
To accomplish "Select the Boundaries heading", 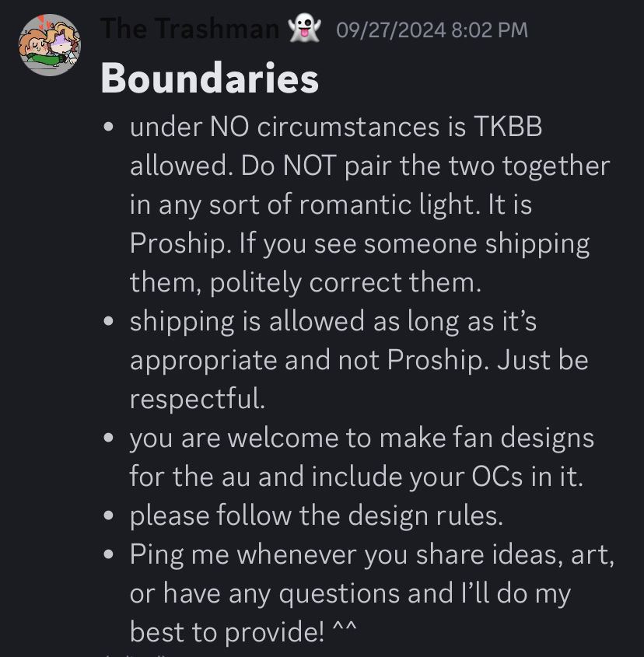I will pyautogui.click(x=210, y=79).
